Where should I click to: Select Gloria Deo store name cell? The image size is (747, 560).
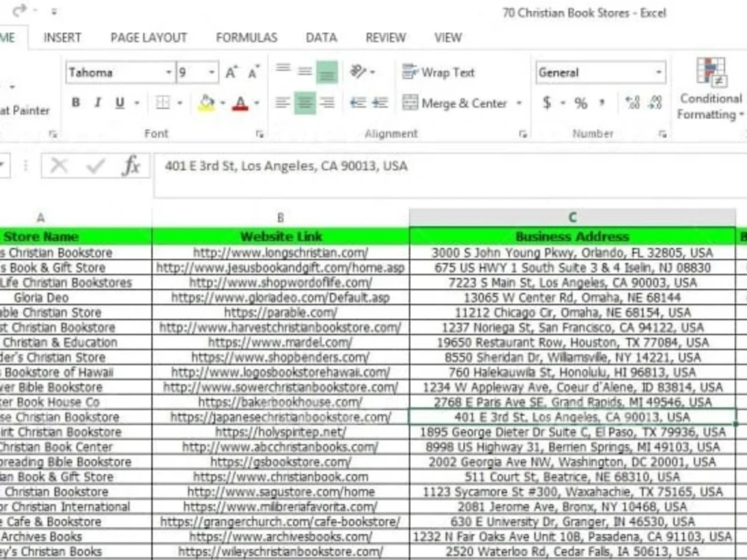point(75,298)
